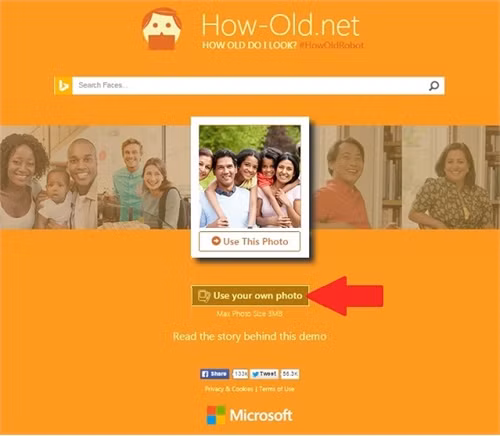Select the woman in patterned blouse photo
The width and height of the screenshot is (500, 436).
(451, 177)
